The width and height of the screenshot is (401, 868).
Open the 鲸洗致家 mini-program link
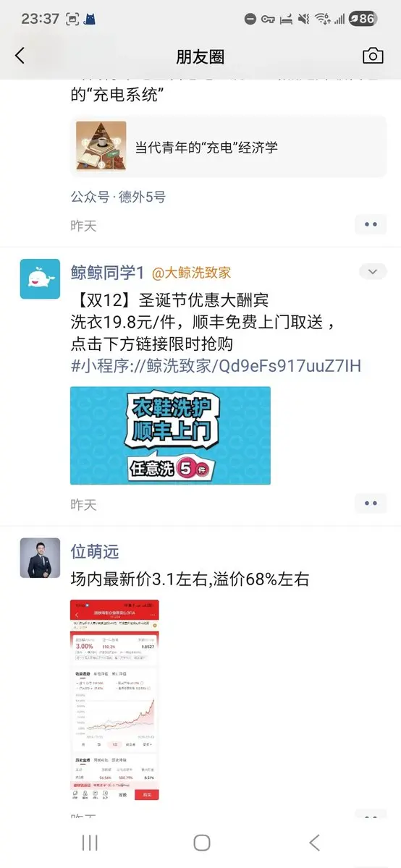tap(216, 366)
